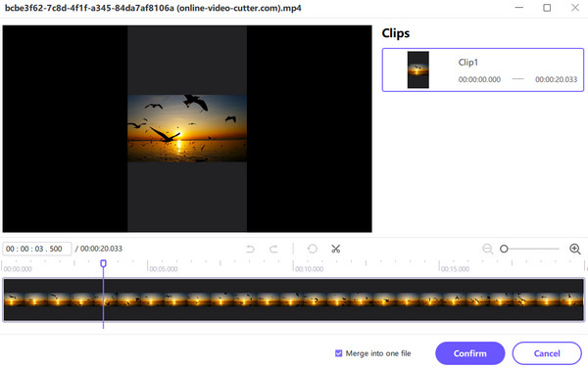Click the redo arrow icon
The height and width of the screenshot is (368, 588).
click(273, 249)
